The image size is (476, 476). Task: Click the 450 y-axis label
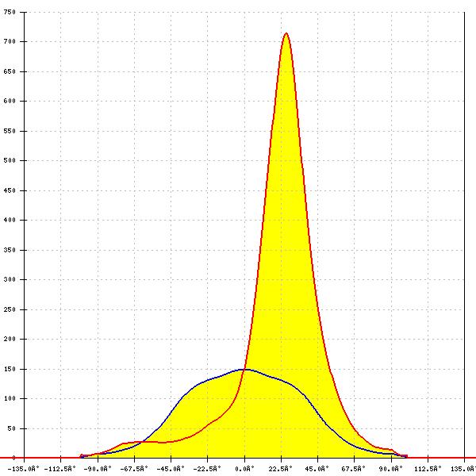point(10,190)
